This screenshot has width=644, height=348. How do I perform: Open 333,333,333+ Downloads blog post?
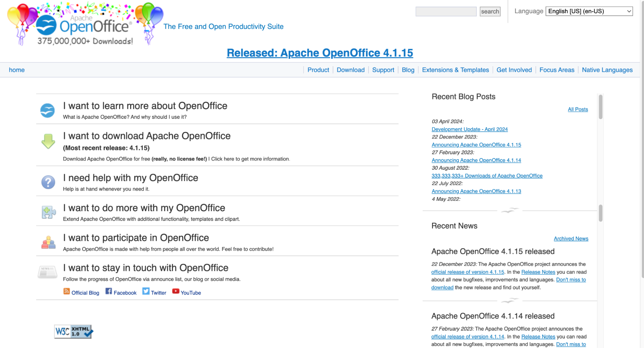tap(487, 176)
